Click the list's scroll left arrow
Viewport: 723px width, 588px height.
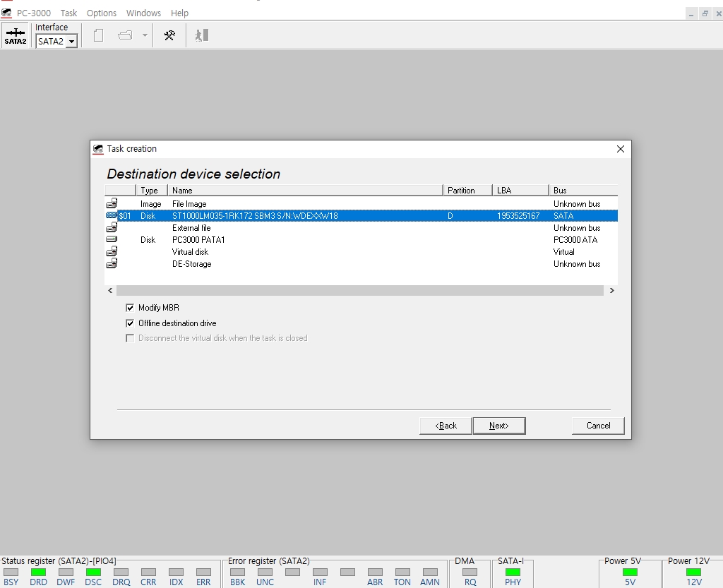110,290
